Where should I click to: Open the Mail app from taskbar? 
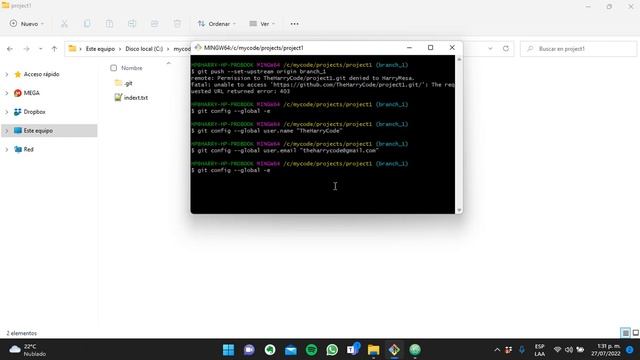coord(291,350)
